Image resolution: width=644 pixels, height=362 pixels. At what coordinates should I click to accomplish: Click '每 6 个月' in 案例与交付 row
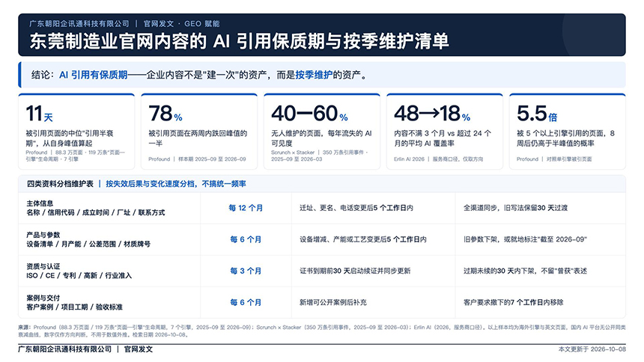point(246,302)
